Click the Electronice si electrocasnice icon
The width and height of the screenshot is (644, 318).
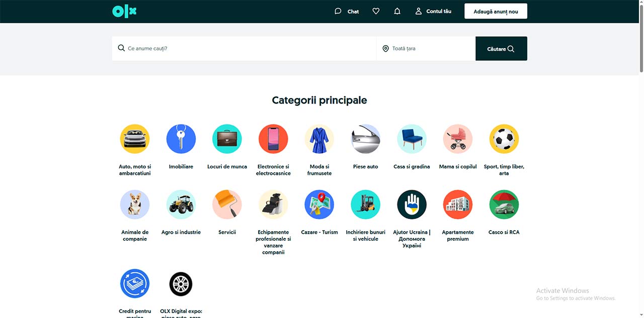tap(273, 139)
